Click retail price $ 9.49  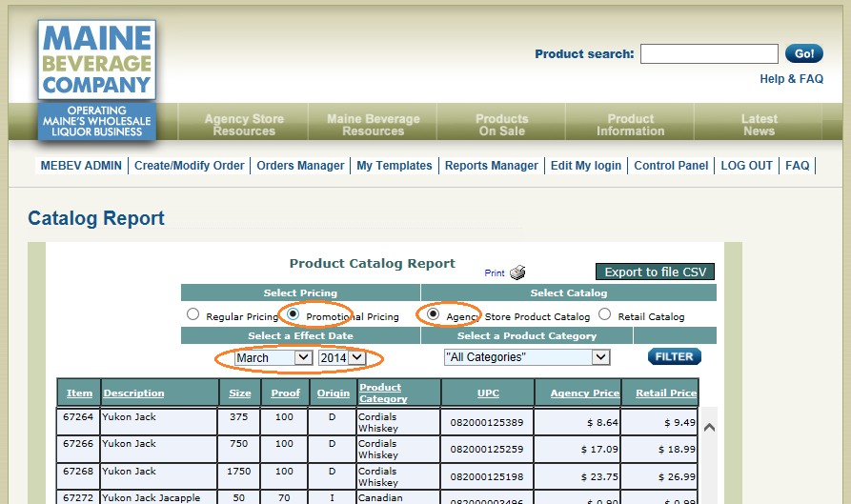pos(679,423)
